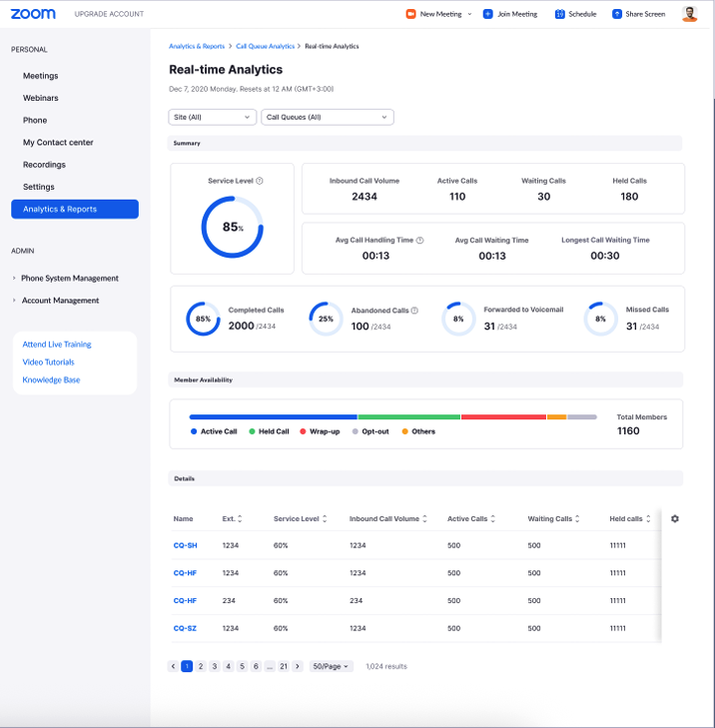Select Analytics & Reports menu item
This screenshot has width=715, height=728.
point(75,209)
